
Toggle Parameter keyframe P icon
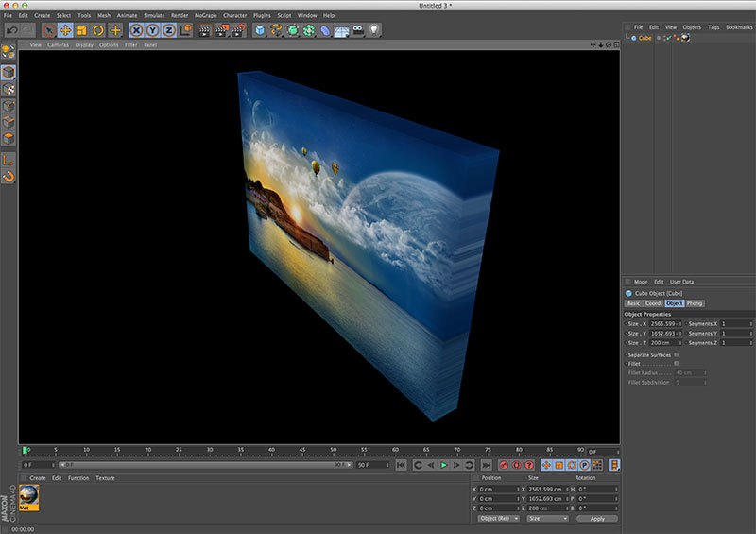[x=584, y=465]
